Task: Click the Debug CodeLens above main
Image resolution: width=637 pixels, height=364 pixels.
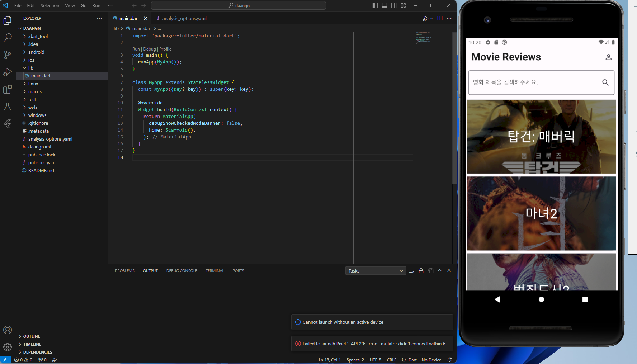Action: click(x=150, y=49)
